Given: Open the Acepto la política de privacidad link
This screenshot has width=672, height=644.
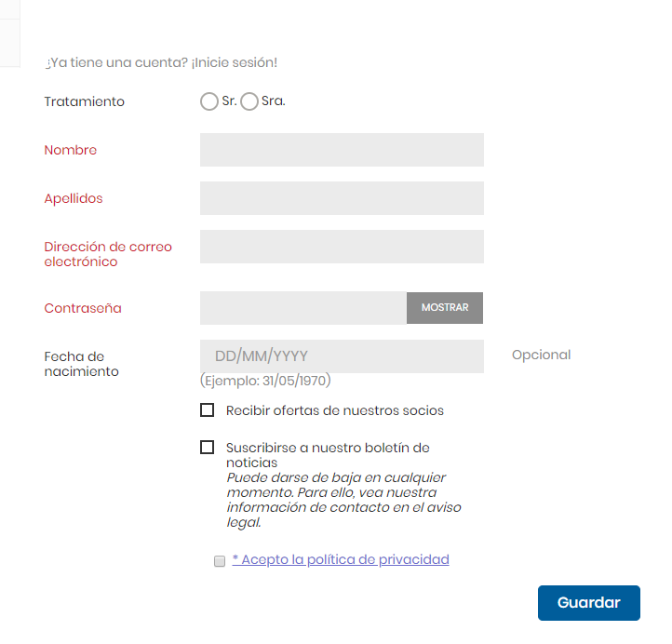Looking at the screenshot, I should [x=341, y=559].
